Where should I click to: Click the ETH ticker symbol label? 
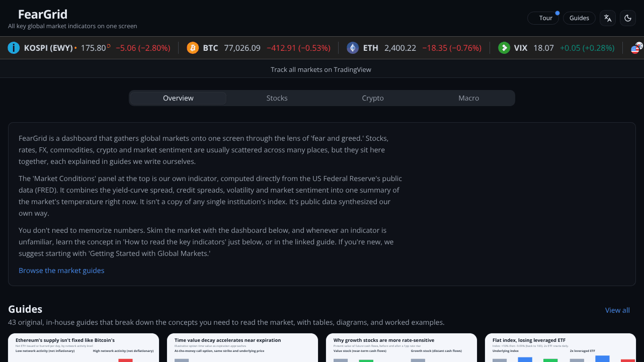pyautogui.click(x=370, y=48)
